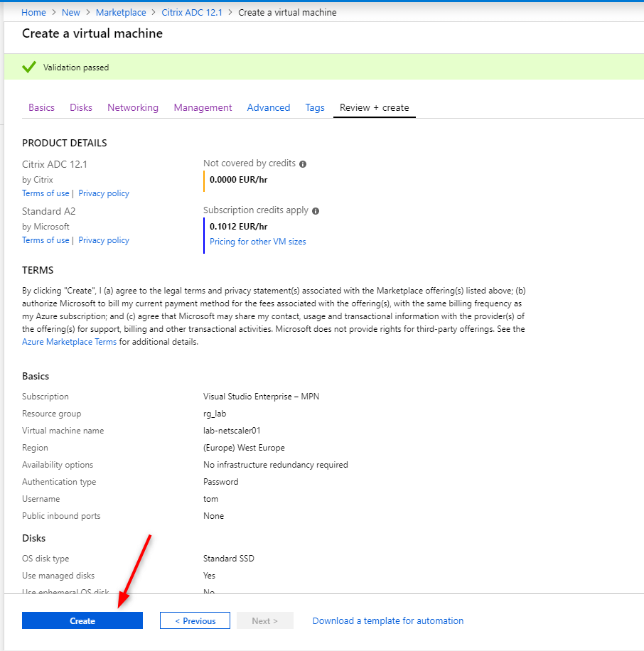644x651 pixels.
Task: Click info icon beside Subscription credits apply
Action: coord(316,211)
